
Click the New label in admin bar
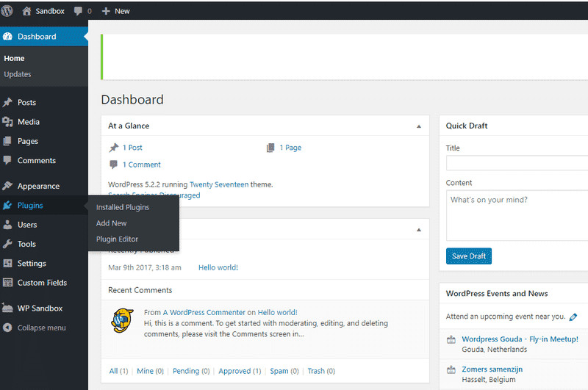pyautogui.click(x=122, y=11)
